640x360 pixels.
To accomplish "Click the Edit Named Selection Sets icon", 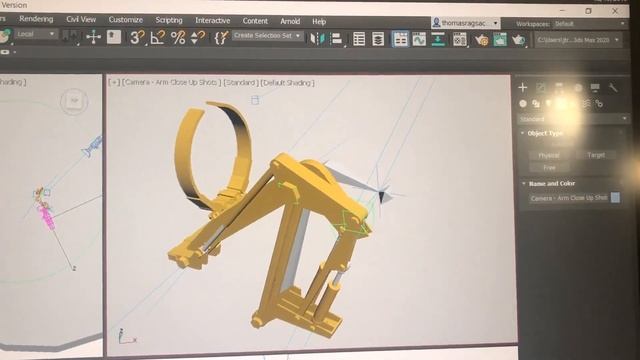I will (x=221, y=38).
